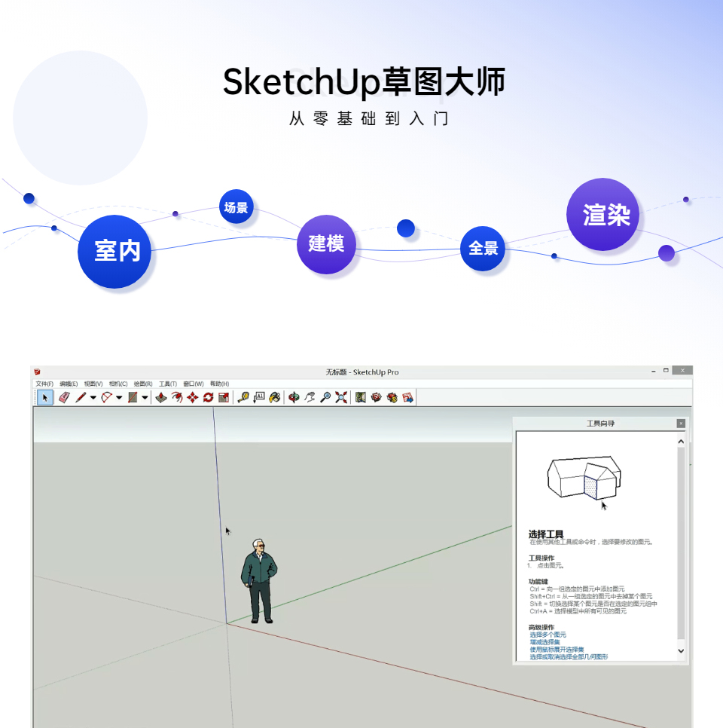The image size is (723, 728).
Task: Click the 室内 bubble in the banner
Action: [114, 251]
